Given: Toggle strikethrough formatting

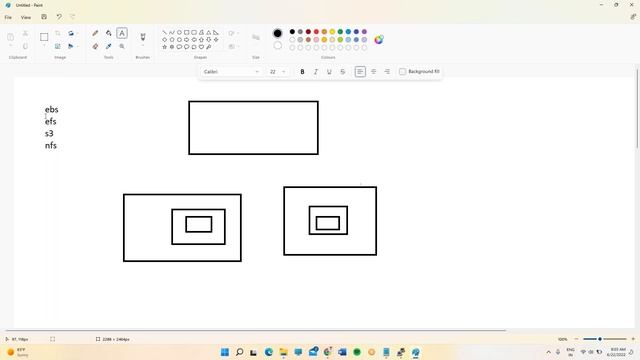Looking at the screenshot, I should (x=342, y=71).
